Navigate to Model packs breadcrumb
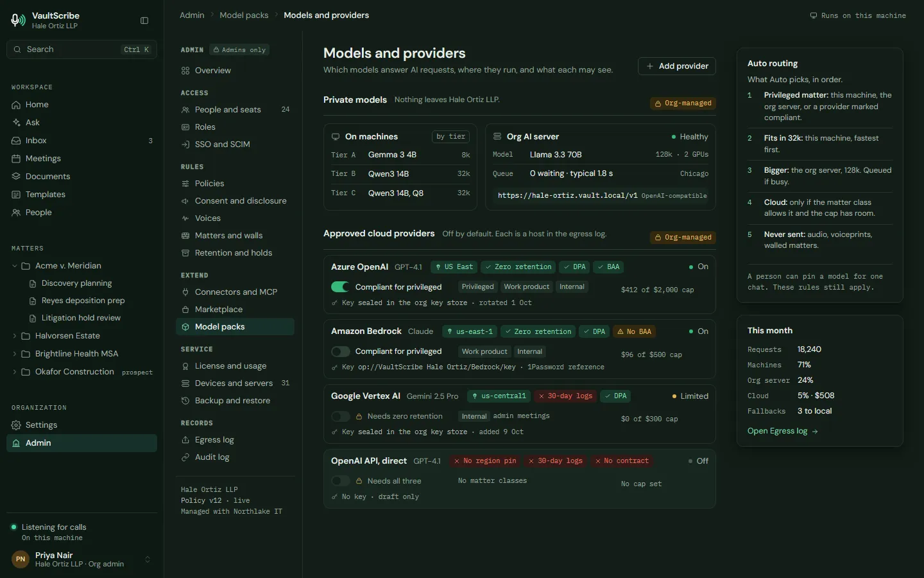This screenshot has width=924, height=578. click(x=244, y=15)
